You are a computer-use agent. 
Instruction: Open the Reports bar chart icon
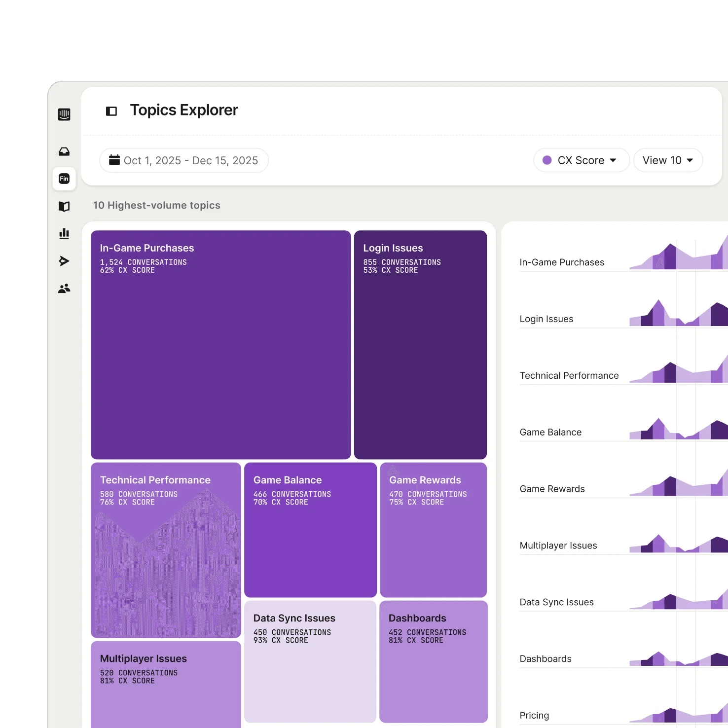[x=64, y=233]
